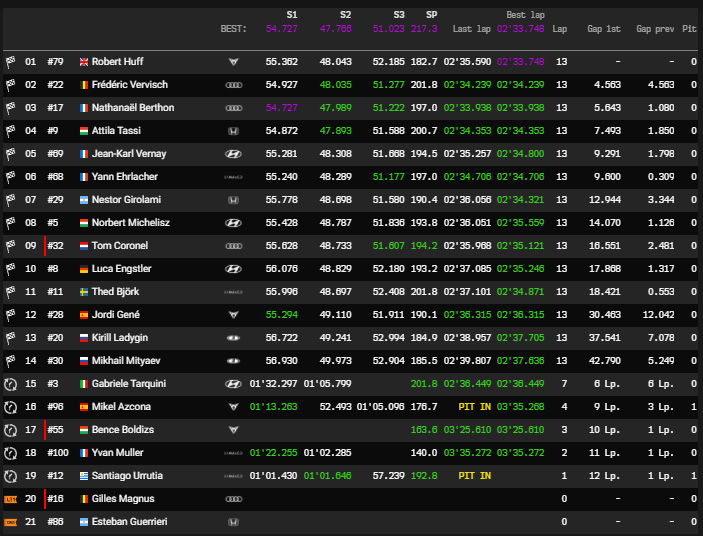Click the Last lap column header
703x536 pixels.
coord(471,29)
